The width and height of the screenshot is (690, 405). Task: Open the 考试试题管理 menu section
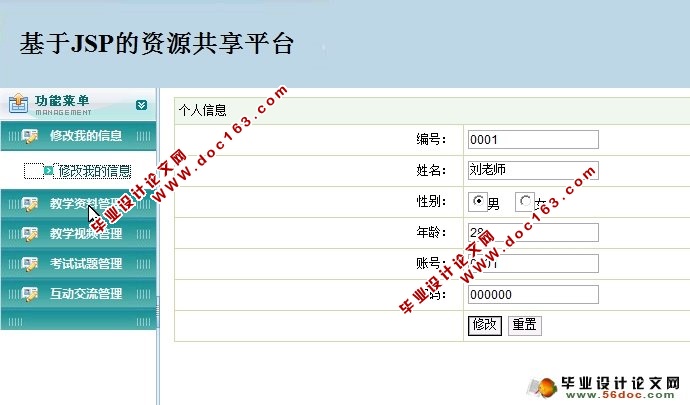pos(78,264)
